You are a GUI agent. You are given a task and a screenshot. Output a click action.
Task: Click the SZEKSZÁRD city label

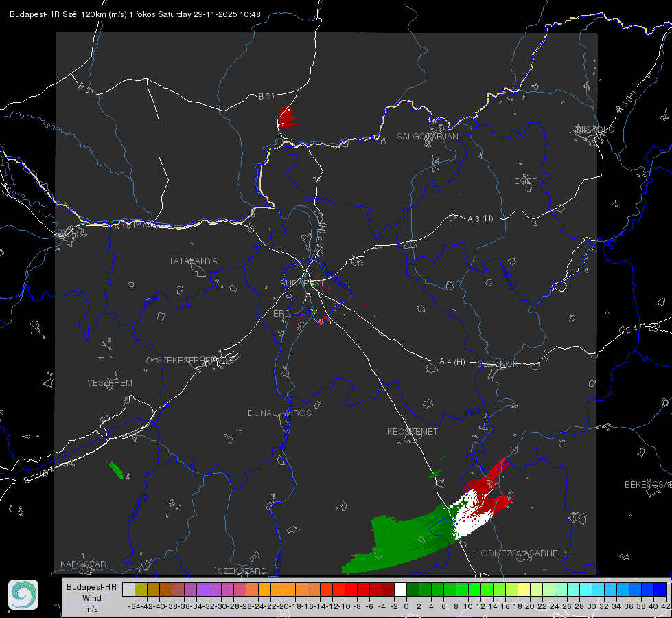(242, 571)
